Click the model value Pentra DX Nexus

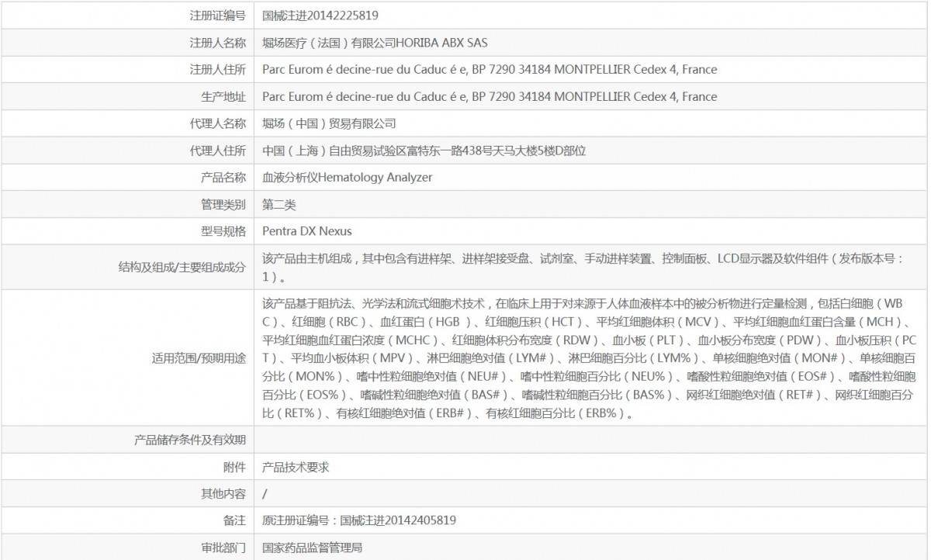(x=307, y=231)
